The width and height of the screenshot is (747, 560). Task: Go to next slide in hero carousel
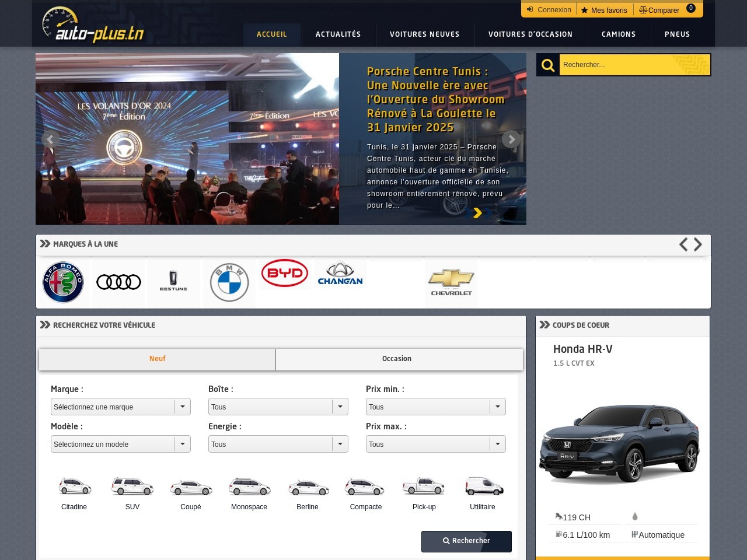511,139
